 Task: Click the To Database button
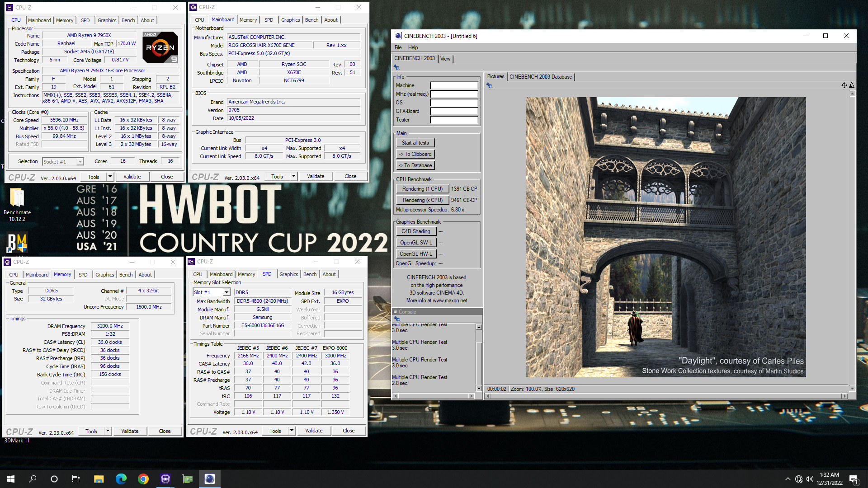[x=415, y=165]
